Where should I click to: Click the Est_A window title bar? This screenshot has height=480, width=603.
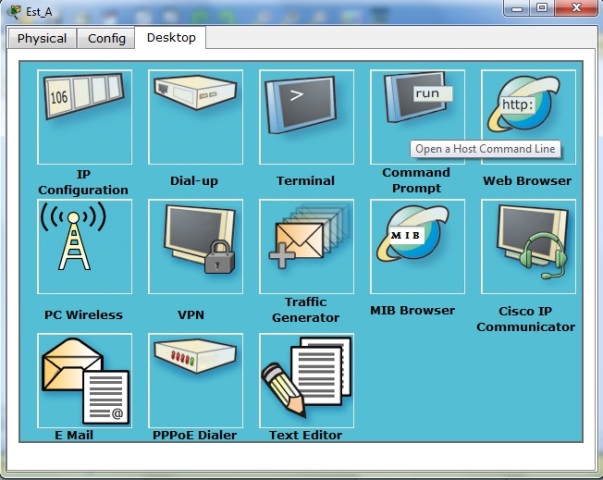pos(250,11)
